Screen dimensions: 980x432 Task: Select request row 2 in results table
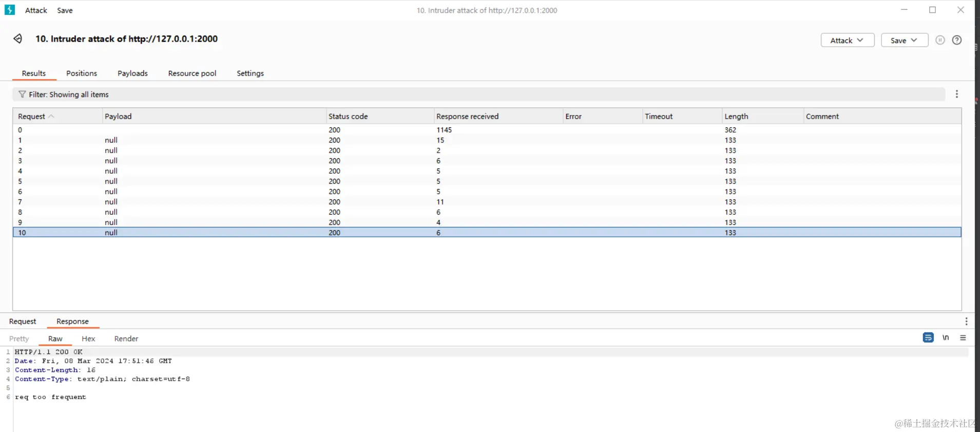[x=487, y=151]
